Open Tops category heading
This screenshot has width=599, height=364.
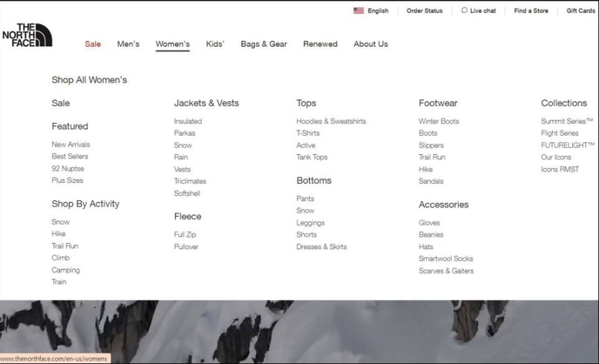point(306,103)
